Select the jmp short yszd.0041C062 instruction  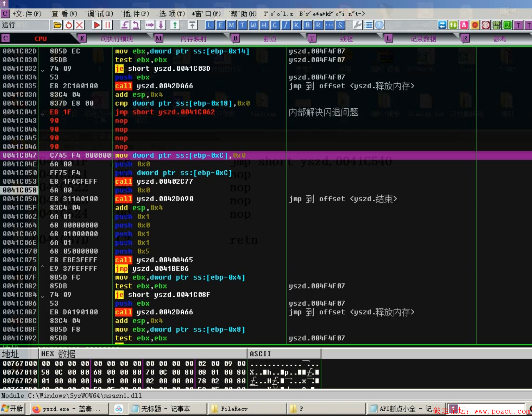(165, 112)
